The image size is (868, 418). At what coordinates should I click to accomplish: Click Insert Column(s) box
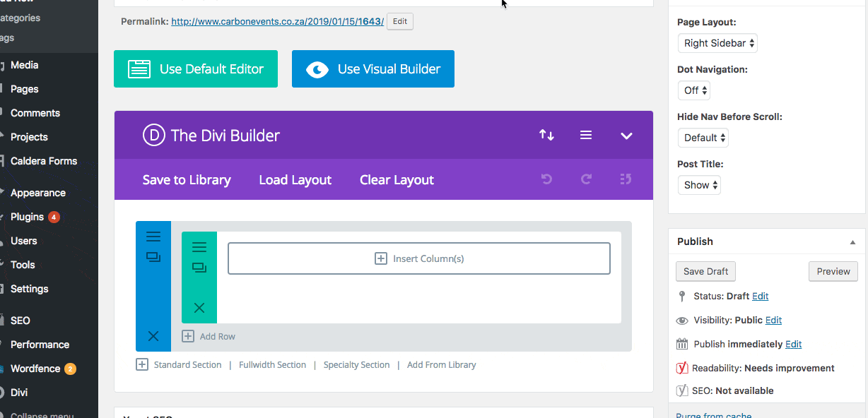pos(419,258)
